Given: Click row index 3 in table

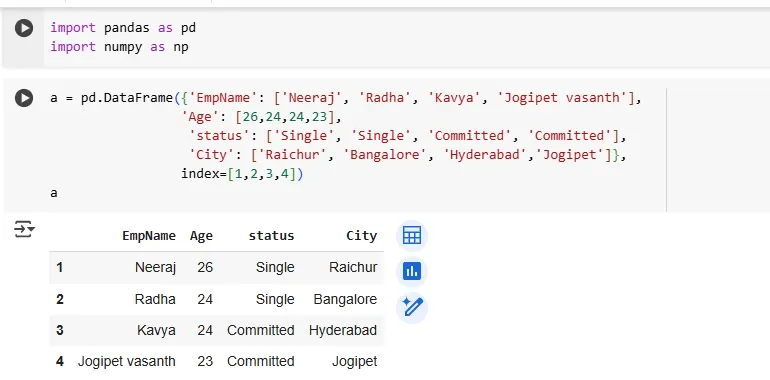Looking at the screenshot, I should click(x=59, y=330).
